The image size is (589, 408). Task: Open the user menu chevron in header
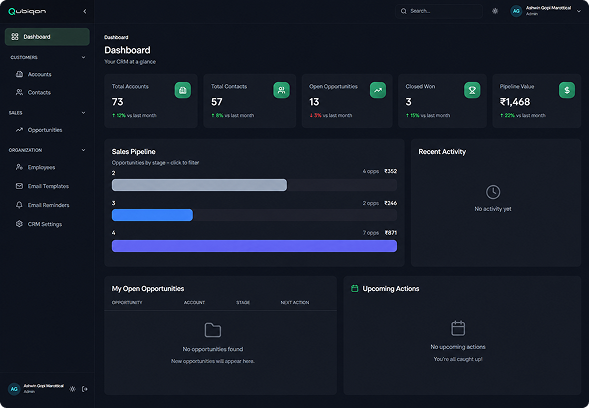coord(579,11)
